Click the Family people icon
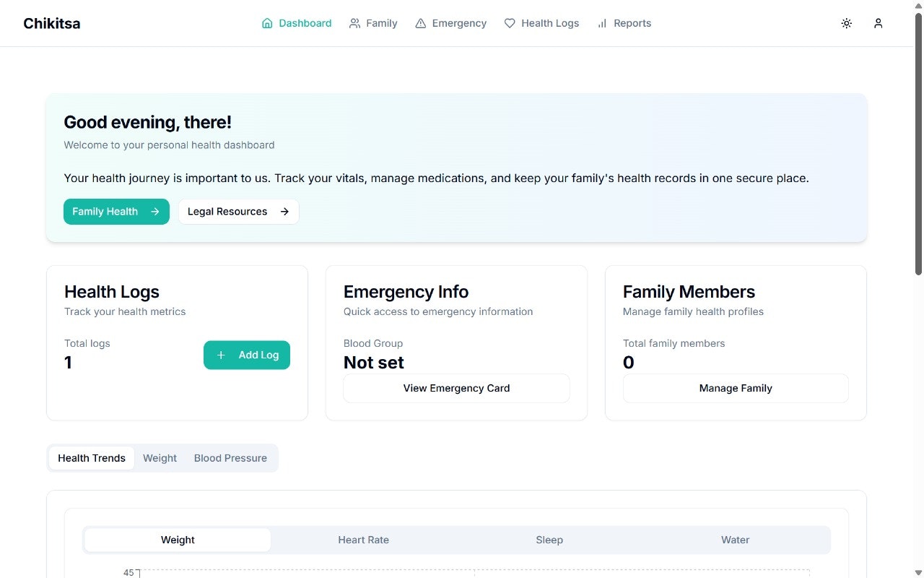The width and height of the screenshot is (924, 578). pyautogui.click(x=354, y=23)
